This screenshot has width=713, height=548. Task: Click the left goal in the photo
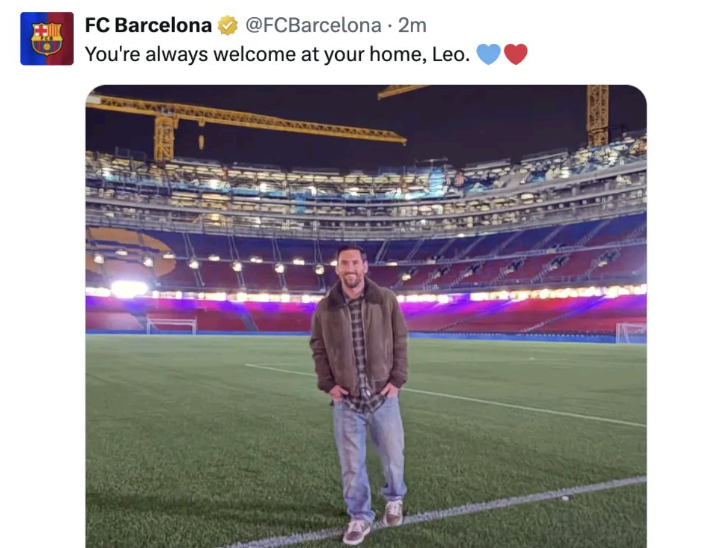pyautogui.click(x=171, y=326)
